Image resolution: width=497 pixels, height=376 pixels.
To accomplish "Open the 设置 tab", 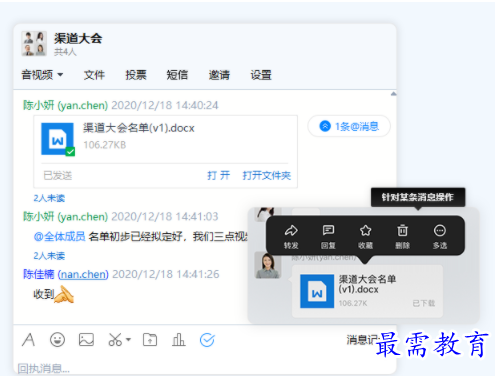I will [x=261, y=75].
